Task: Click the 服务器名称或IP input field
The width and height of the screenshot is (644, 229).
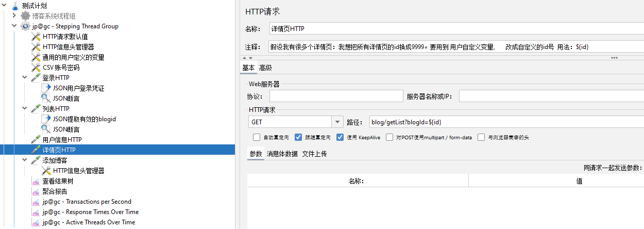Action: point(551,96)
